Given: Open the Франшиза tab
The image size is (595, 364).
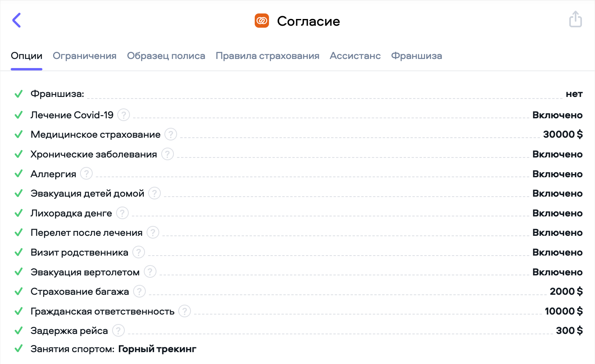Looking at the screenshot, I should coord(416,56).
